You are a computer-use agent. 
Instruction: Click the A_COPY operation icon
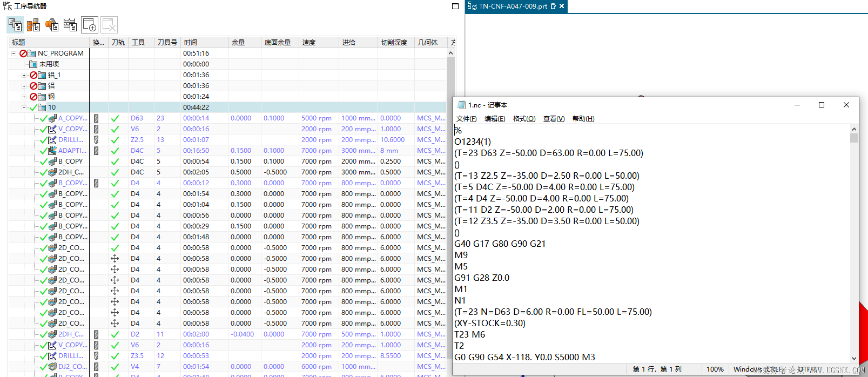pos(52,118)
